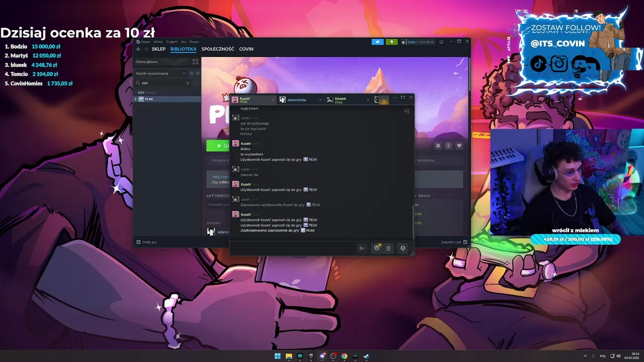The width and height of the screenshot is (644, 362).
Task: Open Google Chrome from taskbar
Action: [x=344, y=356]
